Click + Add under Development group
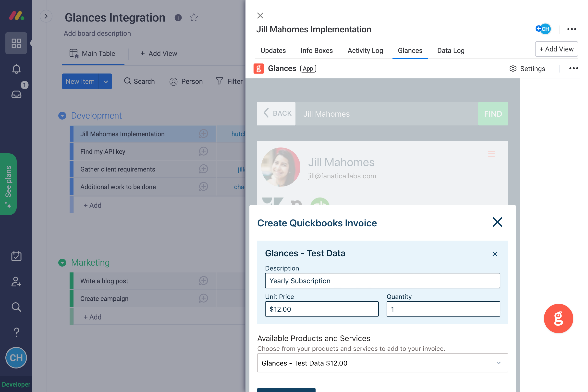The image size is (588, 392). pos(93,206)
